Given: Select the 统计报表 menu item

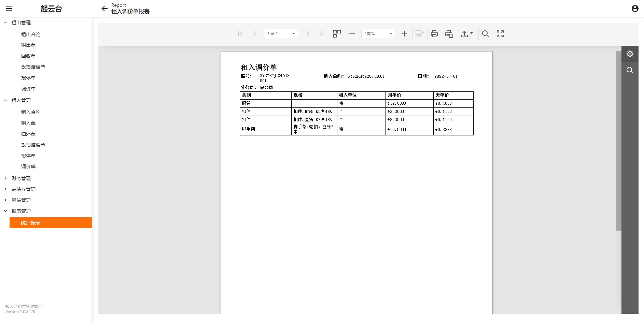Looking at the screenshot, I should pyautogui.click(x=51, y=223).
